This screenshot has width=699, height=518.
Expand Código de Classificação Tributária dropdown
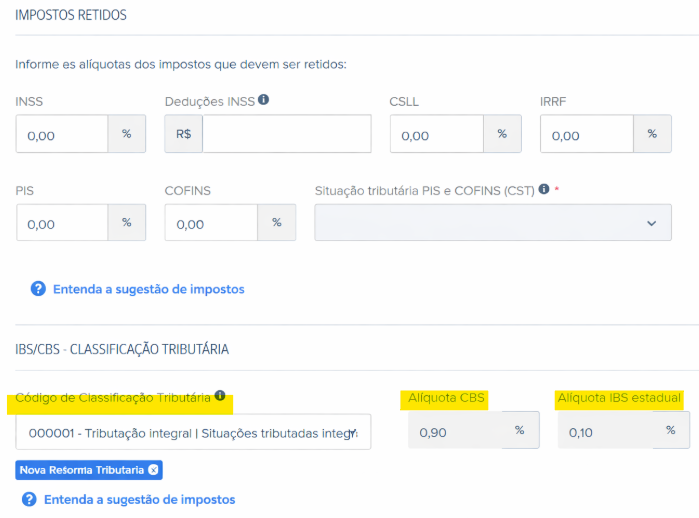click(193, 432)
